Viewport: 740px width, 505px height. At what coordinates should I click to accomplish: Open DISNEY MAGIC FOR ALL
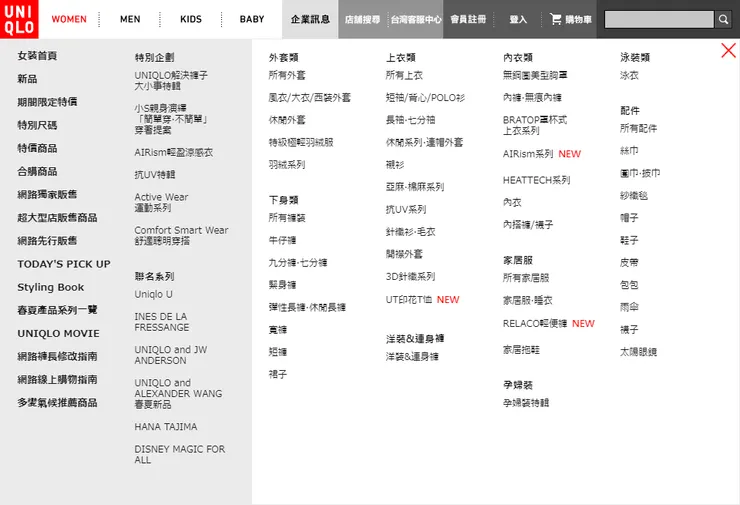pos(180,454)
